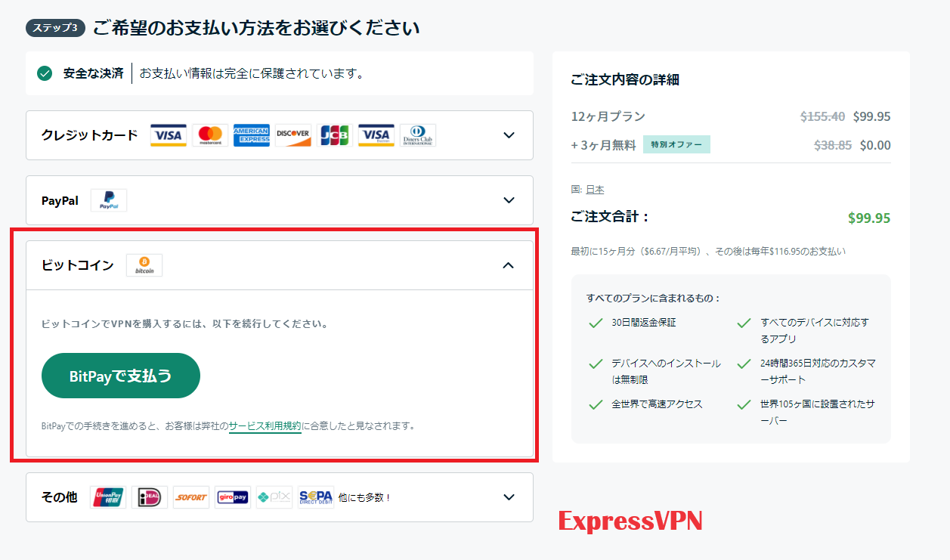Click the SEPA Direct Debit icon
The image size is (950, 560).
click(x=316, y=497)
